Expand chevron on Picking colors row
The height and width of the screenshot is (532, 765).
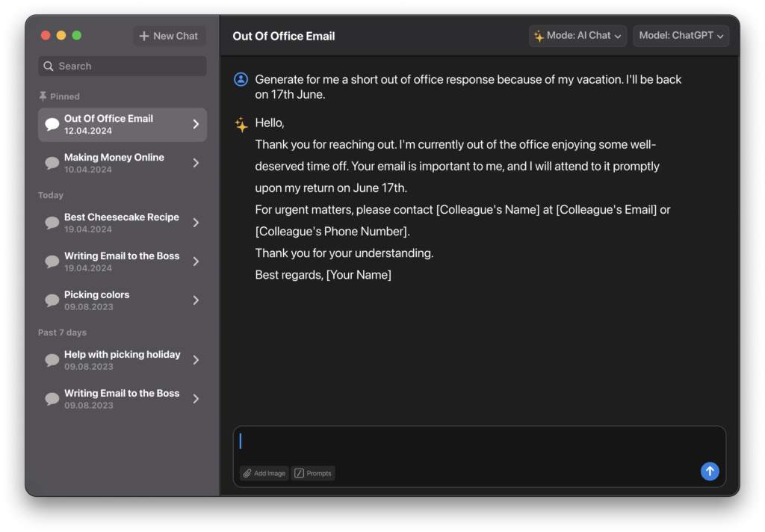196,300
